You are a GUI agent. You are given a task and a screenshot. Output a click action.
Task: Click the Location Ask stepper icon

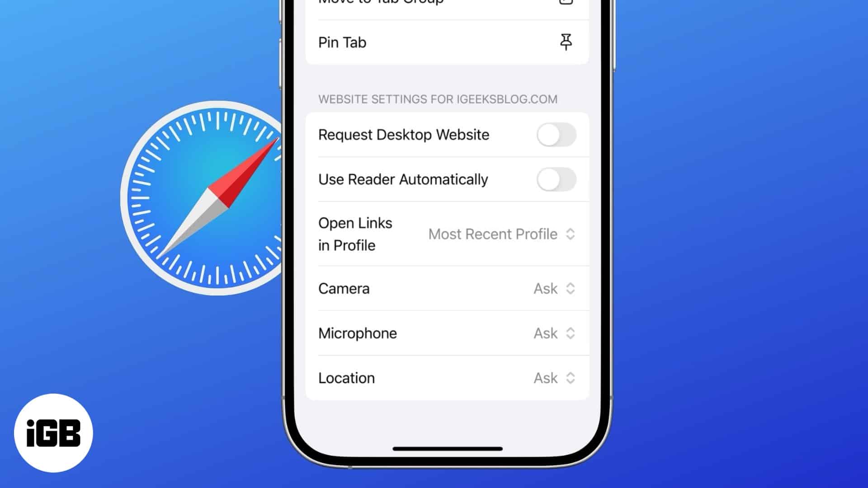click(570, 378)
